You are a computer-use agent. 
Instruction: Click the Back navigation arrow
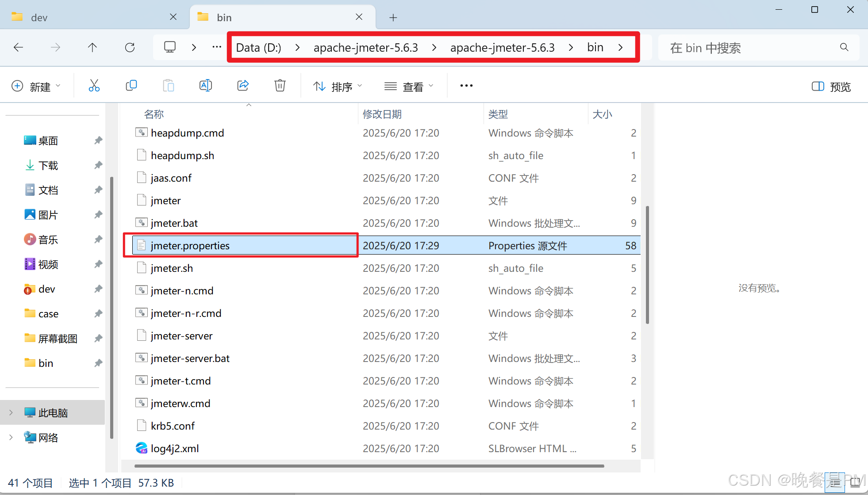point(18,47)
